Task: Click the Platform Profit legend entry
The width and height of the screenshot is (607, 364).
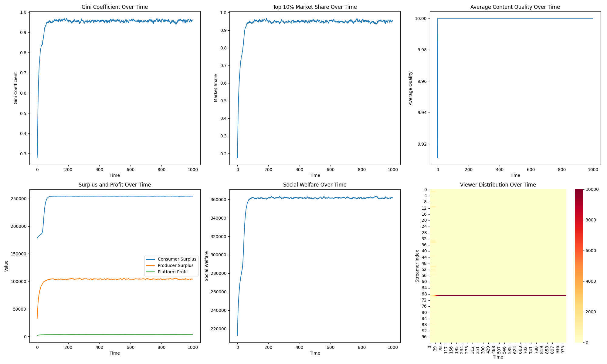Action: click(x=173, y=272)
